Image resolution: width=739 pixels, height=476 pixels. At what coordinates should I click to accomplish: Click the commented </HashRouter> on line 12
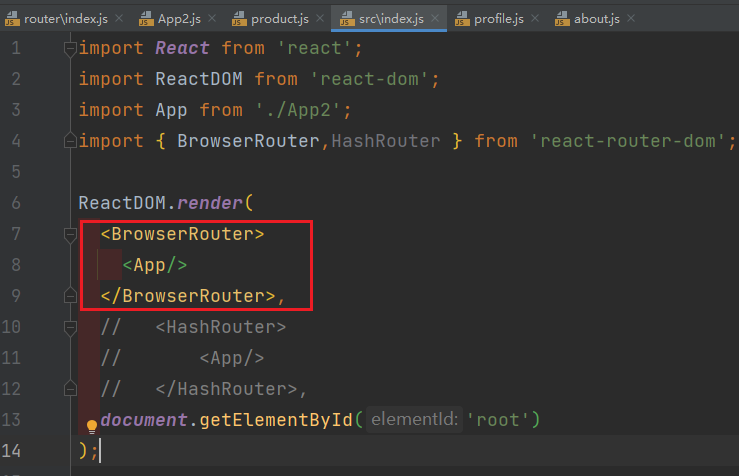click(x=226, y=389)
